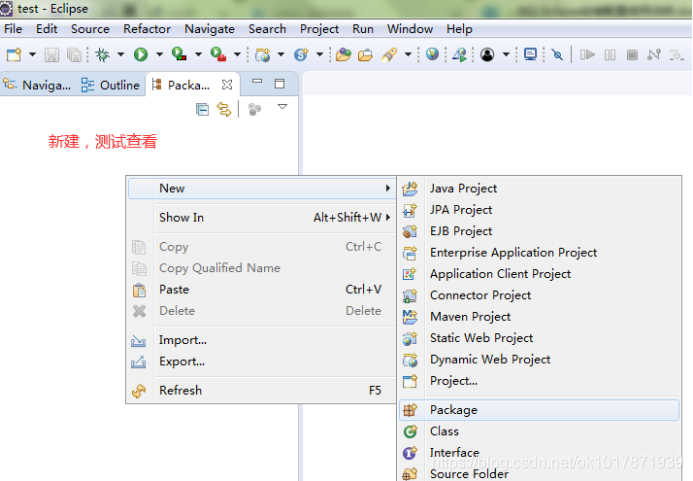
Task: Open the Run configurations dropdown arrow
Action: 160,55
